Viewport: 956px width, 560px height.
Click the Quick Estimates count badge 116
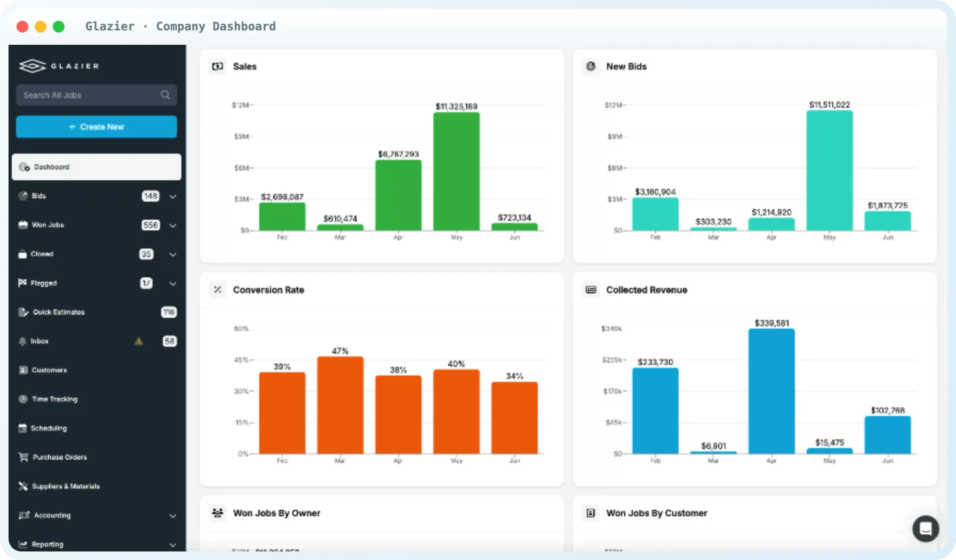tap(169, 312)
